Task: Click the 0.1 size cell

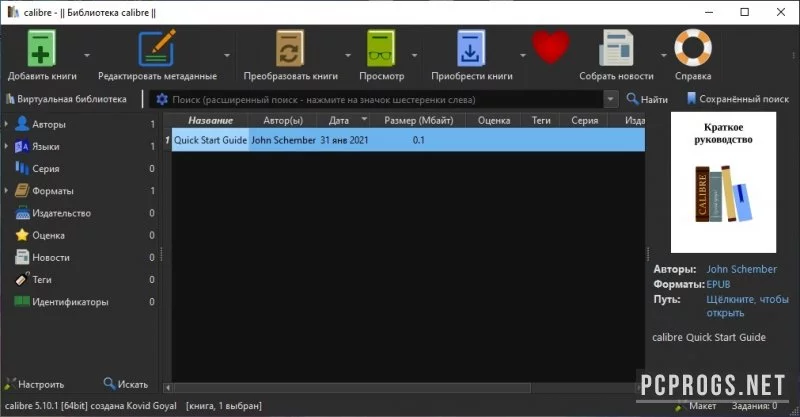Action: (418, 140)
